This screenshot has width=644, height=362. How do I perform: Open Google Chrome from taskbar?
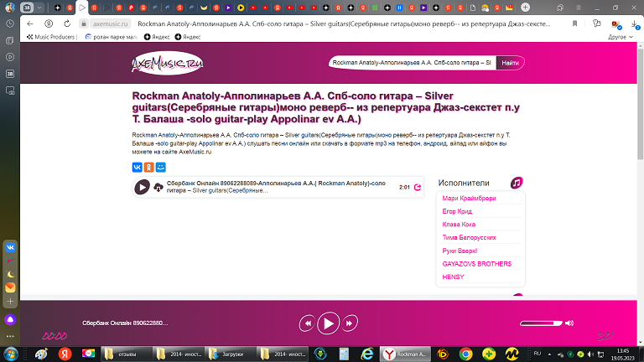click(465, 354)
